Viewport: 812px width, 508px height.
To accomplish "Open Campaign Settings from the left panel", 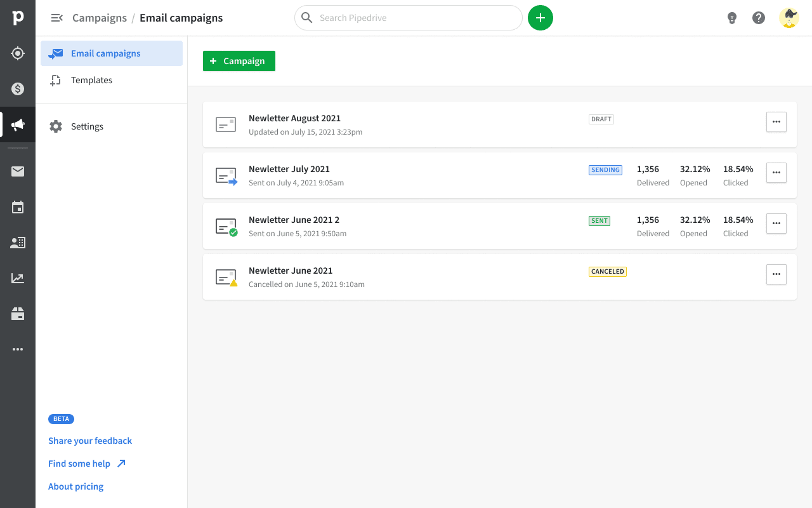I will tap(87, 126).
